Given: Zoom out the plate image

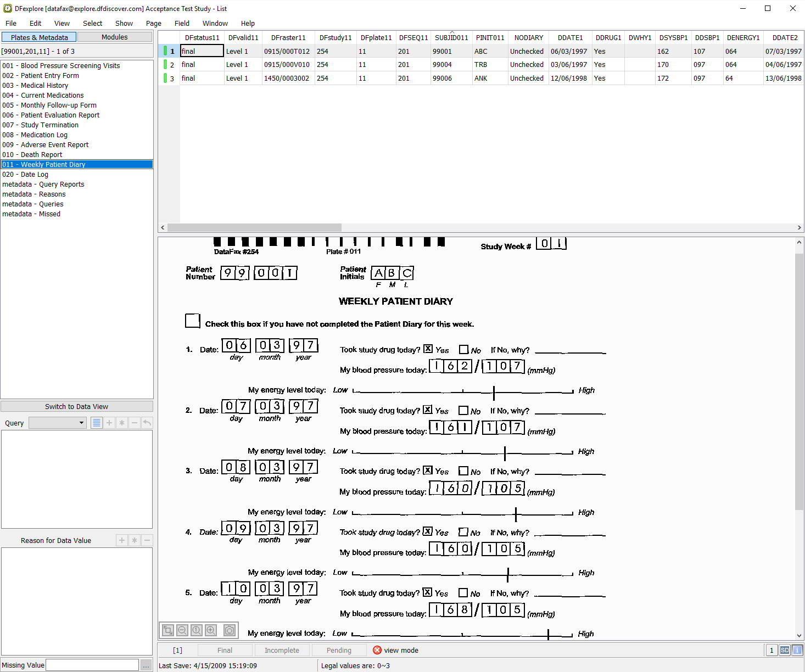Looking at the screenshot, I should coord(182,630).
